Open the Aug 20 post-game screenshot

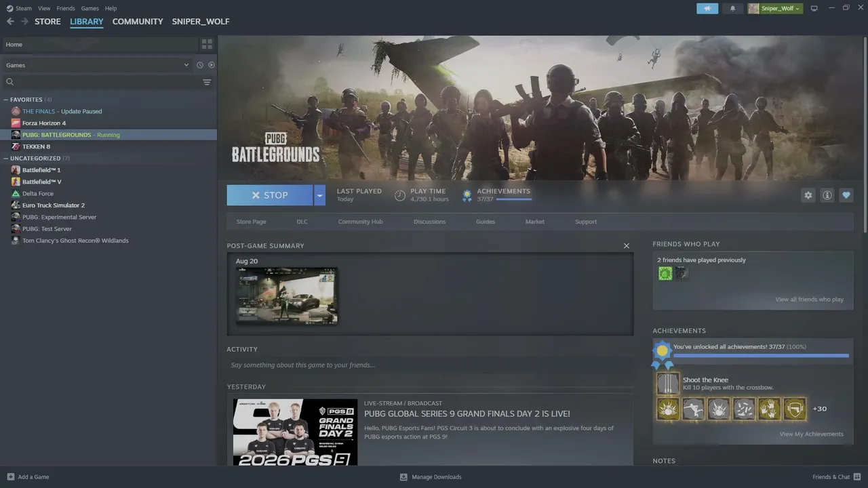click(x=286, y=296)
